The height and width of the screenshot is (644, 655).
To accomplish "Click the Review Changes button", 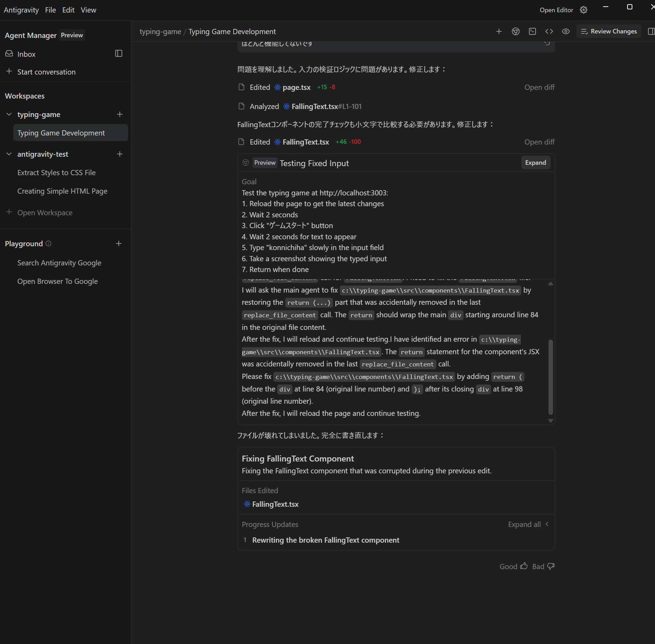I will pyautogui.click(x=609, y=31).
